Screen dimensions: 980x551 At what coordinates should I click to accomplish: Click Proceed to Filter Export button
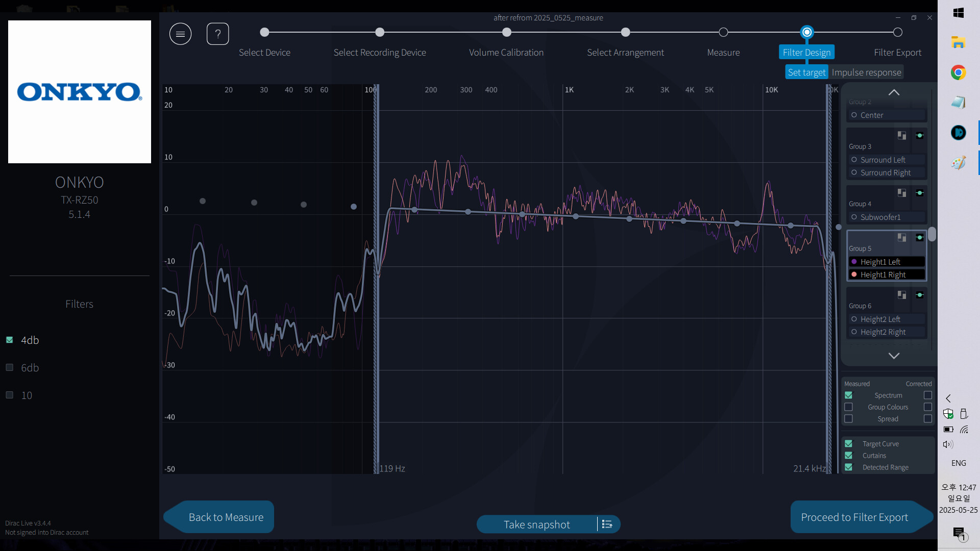pyautogui.click(x=854, y=517)
